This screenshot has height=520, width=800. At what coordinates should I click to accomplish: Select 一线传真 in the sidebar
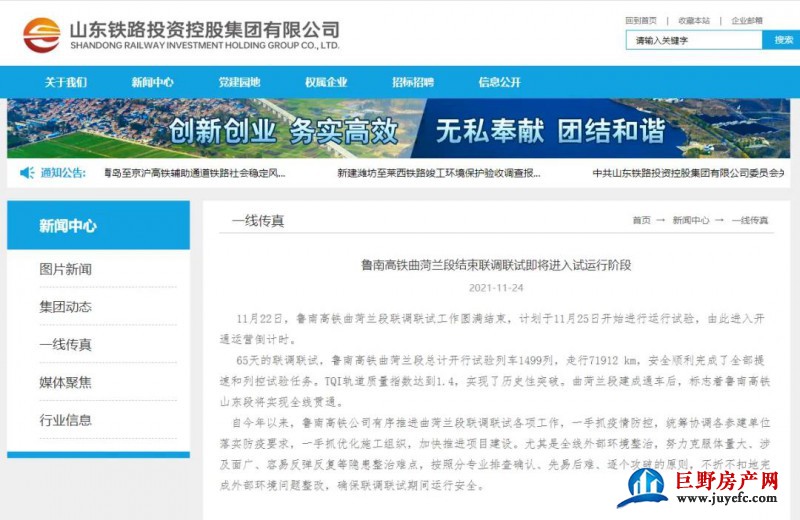coord(65,344)
